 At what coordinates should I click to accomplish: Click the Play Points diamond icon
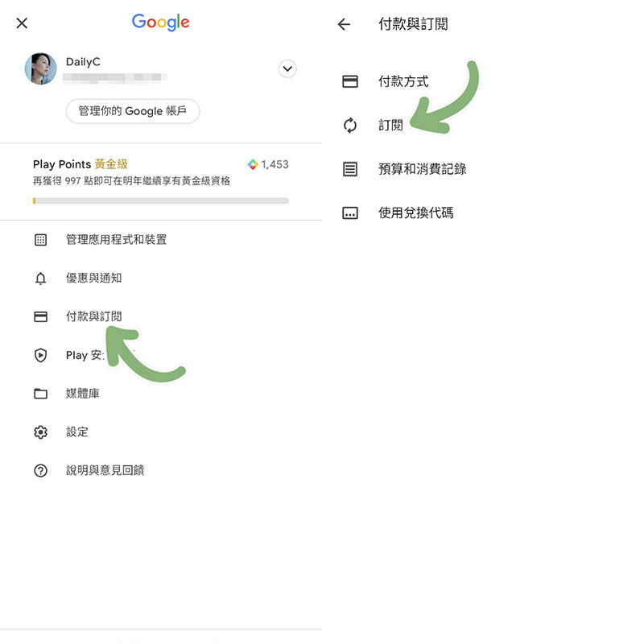pos(253,164)
